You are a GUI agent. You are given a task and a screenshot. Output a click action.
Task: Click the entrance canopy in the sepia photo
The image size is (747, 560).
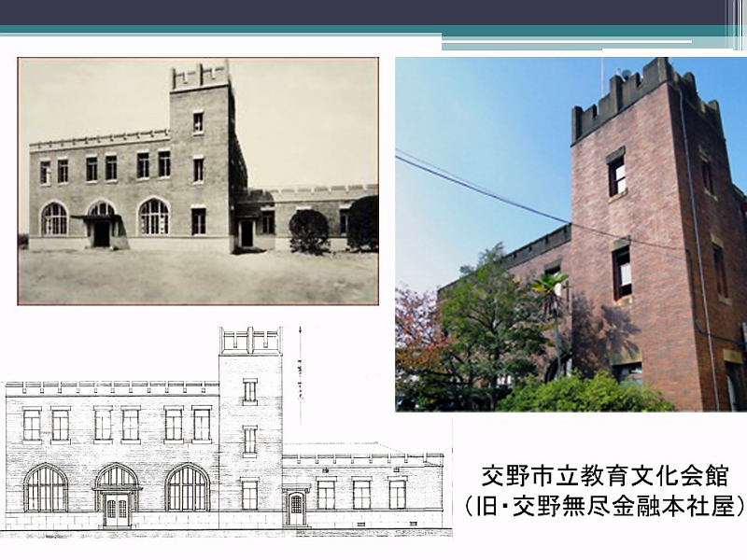point(97,217)
